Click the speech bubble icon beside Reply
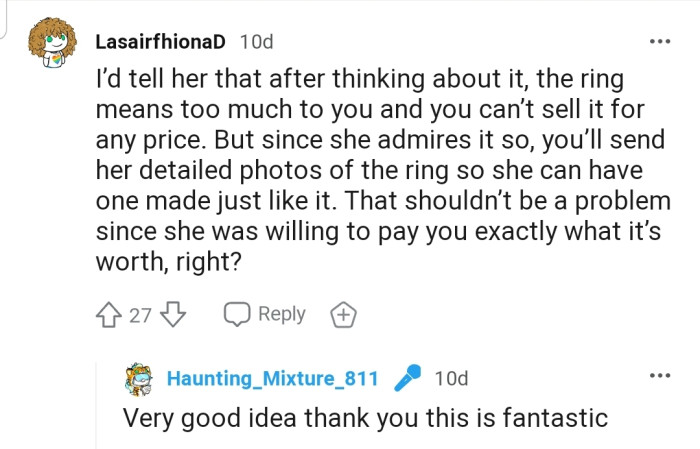Viewport: 700px width, 449px height. click(236, 315)
